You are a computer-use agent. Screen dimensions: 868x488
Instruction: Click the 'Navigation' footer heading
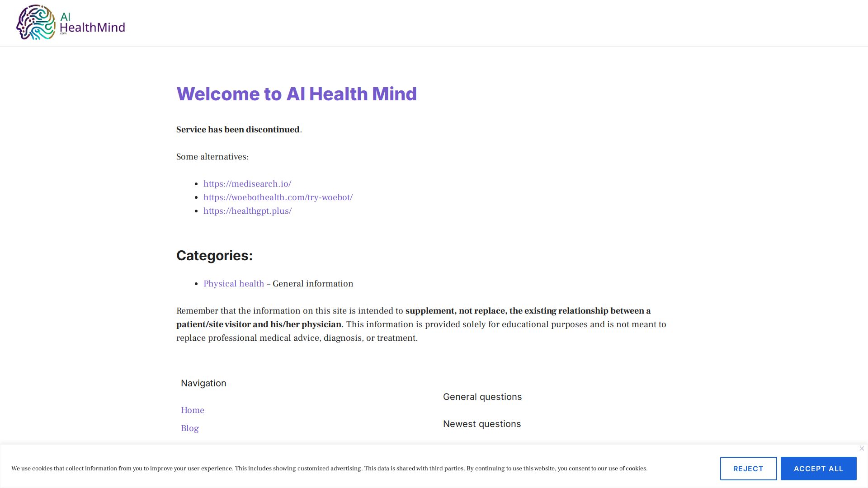203,383
